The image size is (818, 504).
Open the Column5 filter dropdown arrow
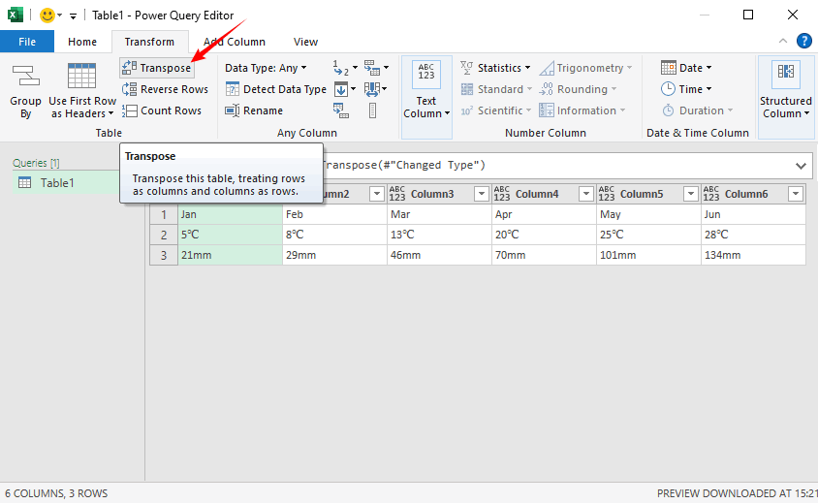(691, 194)
